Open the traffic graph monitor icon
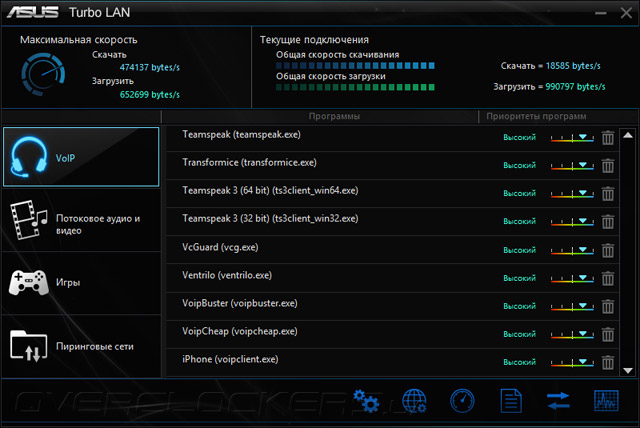Viewport: 640px width, 428px height. [x=606, y=401]
